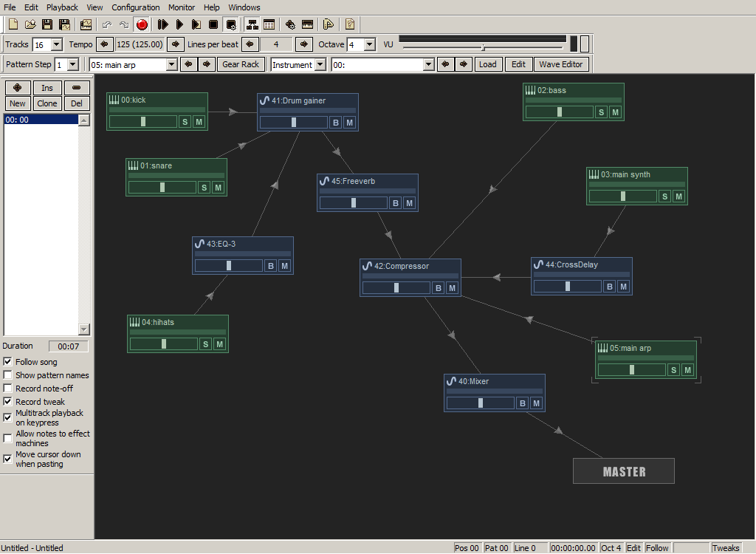Open song properties icon after save icons
Image resolution: width=756 pixels, height=554 pixels.
86,24
